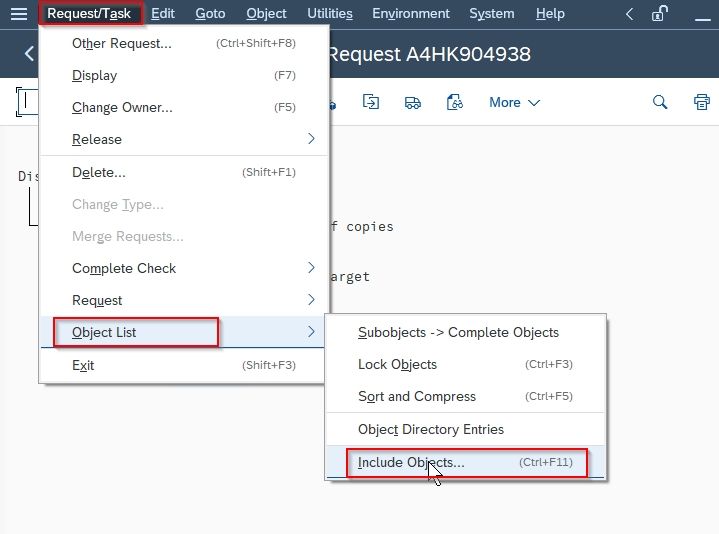719x534 pixels.
Task: Click the command input field
Action: pyautogui.click(x=28, y=101)
